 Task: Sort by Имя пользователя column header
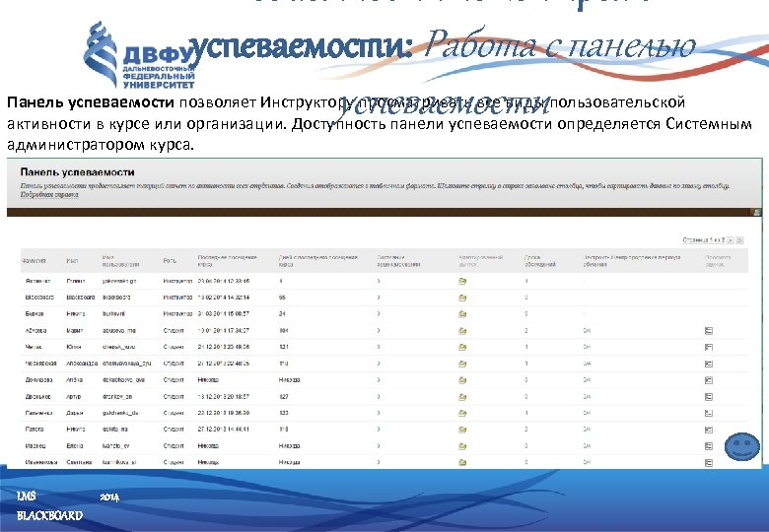pyautogui.click(x=120, y=261)
